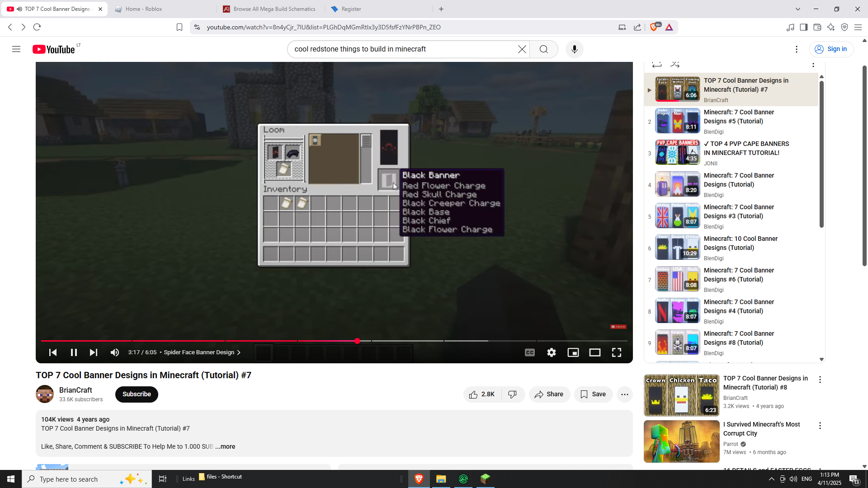
Task: Toggle playlist shuffle
Action: 675,65
